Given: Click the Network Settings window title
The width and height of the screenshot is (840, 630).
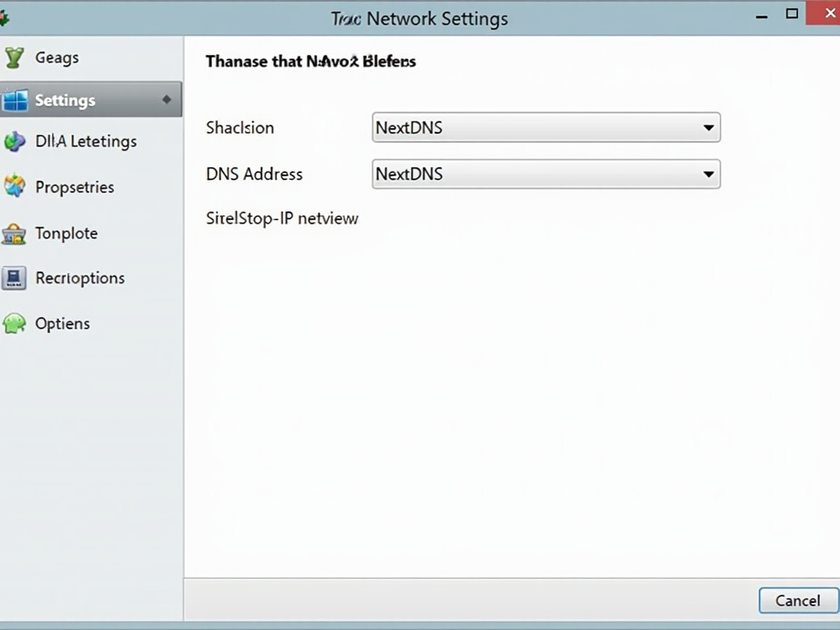Looking at the screenshot, I should 419,19.
